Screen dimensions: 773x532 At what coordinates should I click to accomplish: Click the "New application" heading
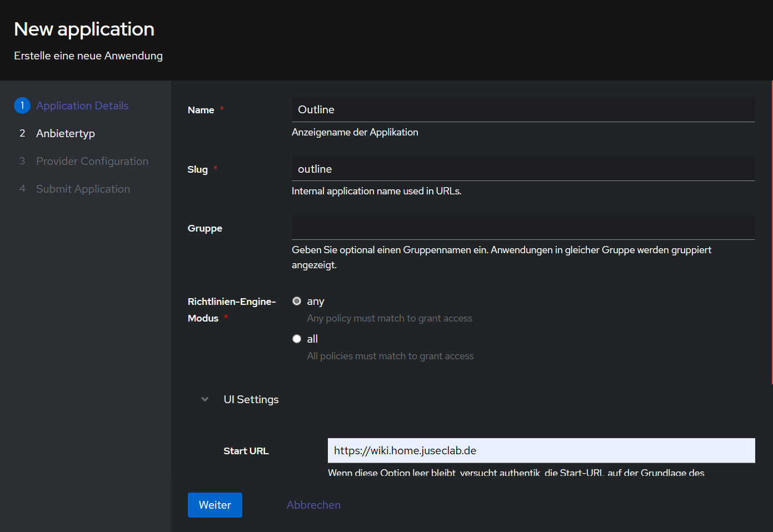(x=84, y=29)
